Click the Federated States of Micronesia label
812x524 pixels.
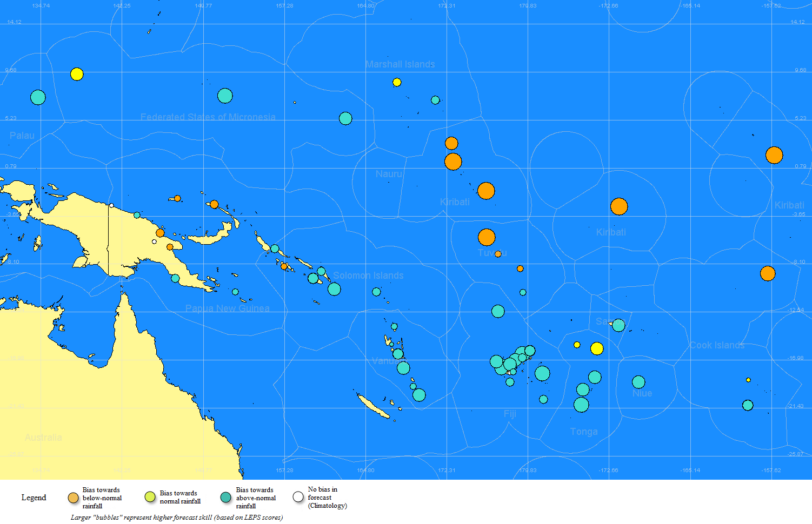208,117
